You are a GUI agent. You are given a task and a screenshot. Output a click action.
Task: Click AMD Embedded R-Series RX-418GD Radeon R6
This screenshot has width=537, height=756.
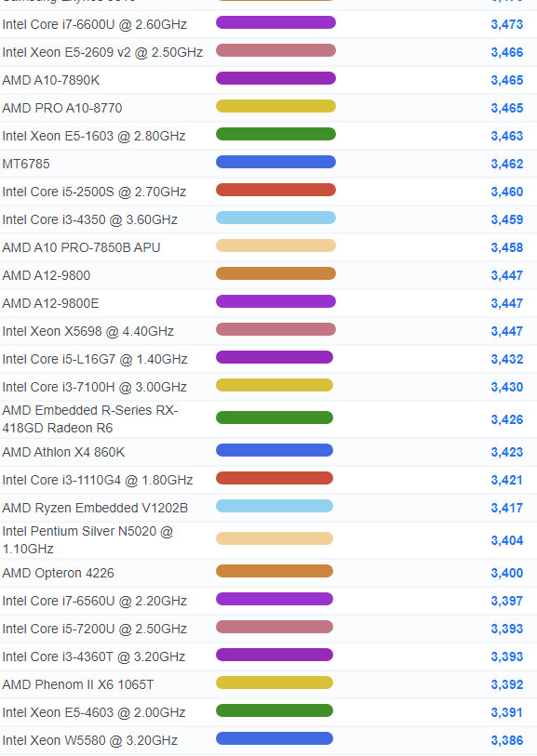pos(90,419)
